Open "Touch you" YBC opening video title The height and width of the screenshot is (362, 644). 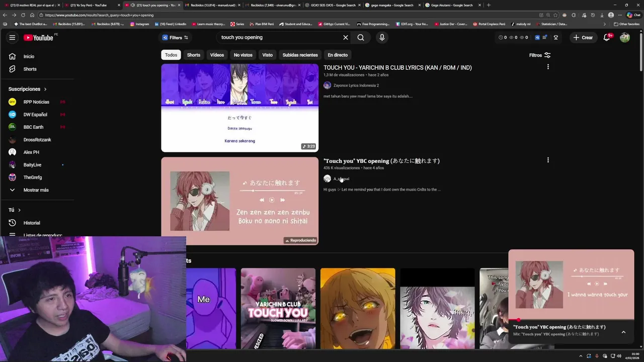(x=381, y=161)
